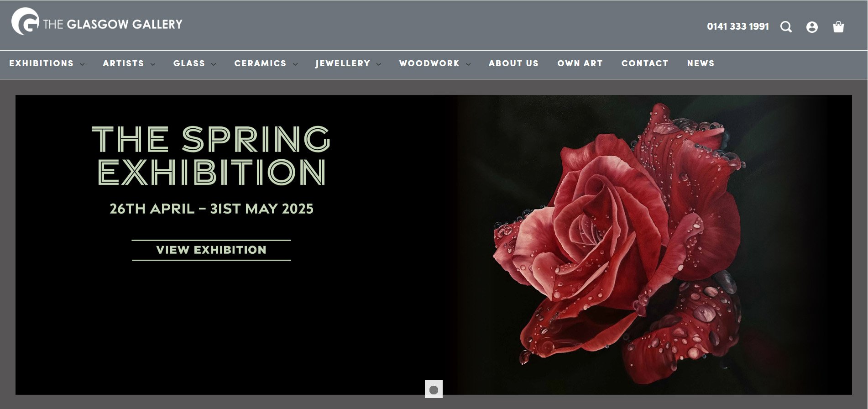Select the carousel slide dot indicator
This screenshot has width=868, height=409.
point(434,389)
